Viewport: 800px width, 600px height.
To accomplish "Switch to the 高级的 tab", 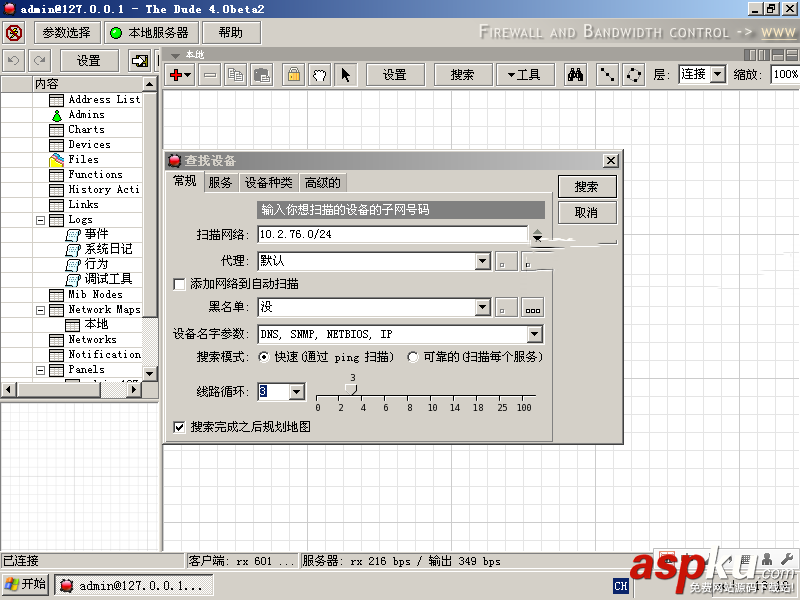I will pos(322,183).
